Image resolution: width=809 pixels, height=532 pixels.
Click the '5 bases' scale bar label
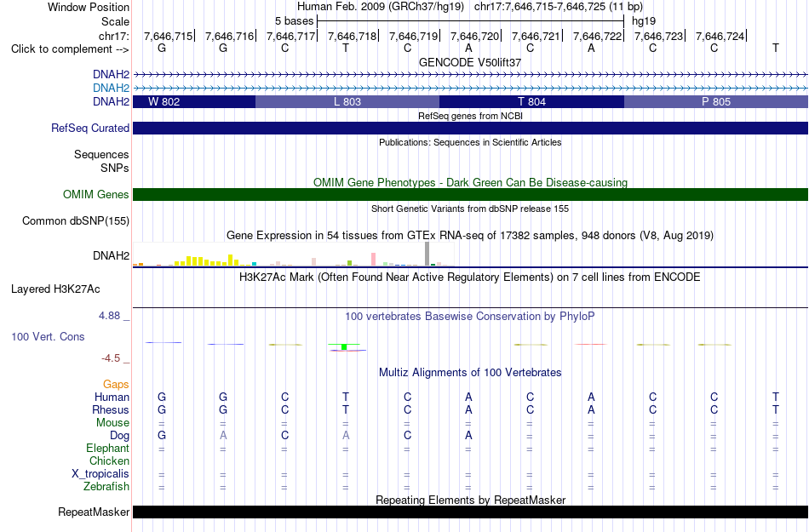click(x=294, y=21)
